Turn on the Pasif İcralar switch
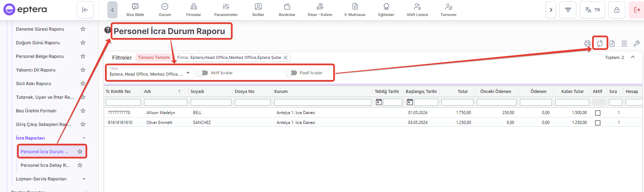Image resolution: width=644 pixels, height=192 pixels. 291,73
